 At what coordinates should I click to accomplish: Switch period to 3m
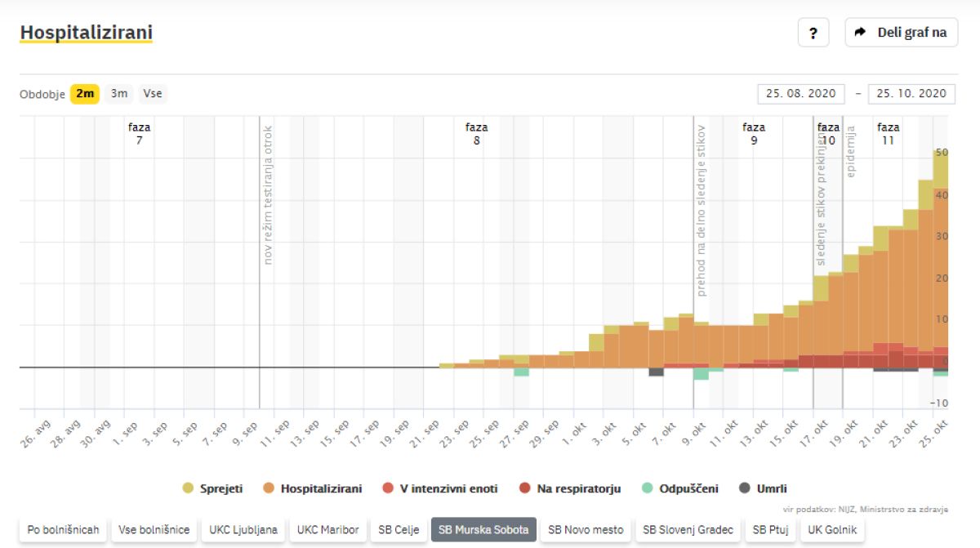coord(119,94)
